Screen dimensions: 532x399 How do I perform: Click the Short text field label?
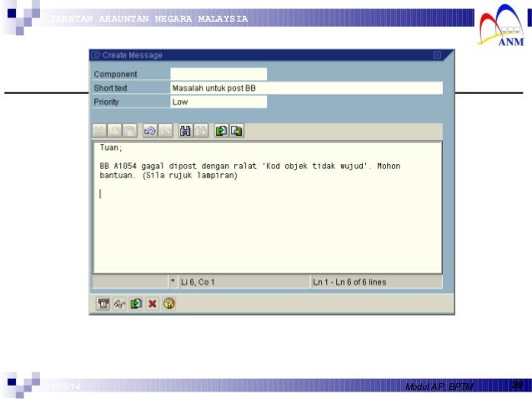[x=110, y=88]
